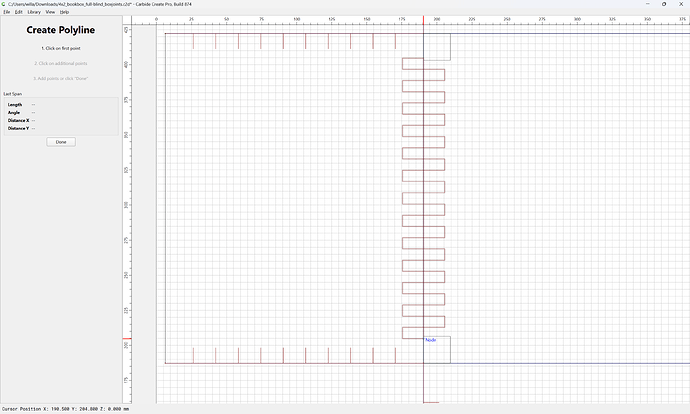Click the Angle label in Last Span
690x414 pixels.
(14, 113)
